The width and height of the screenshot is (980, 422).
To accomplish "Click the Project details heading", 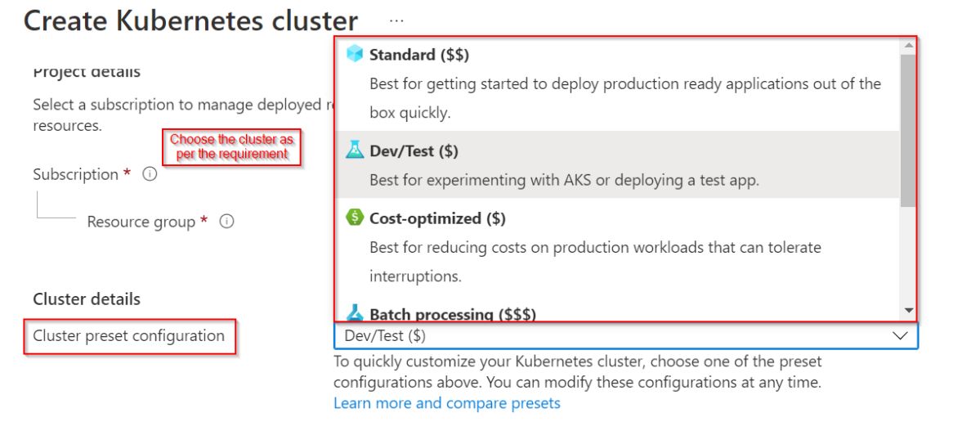I will tap(87, 72).
